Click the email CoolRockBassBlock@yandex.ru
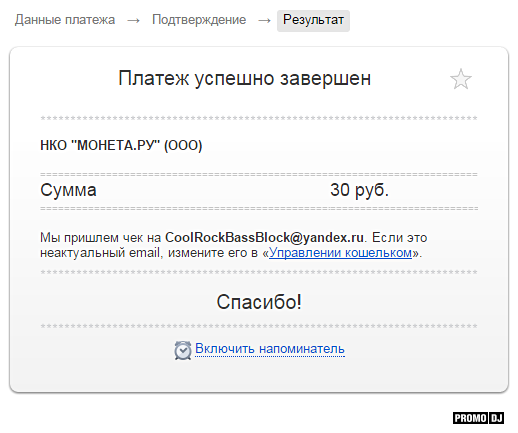The height and width of the screenshot is (433, 518). [x=264, y=237]
